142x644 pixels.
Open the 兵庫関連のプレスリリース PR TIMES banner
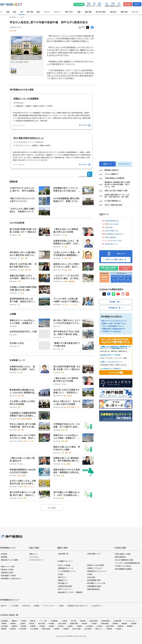(116, 416)
